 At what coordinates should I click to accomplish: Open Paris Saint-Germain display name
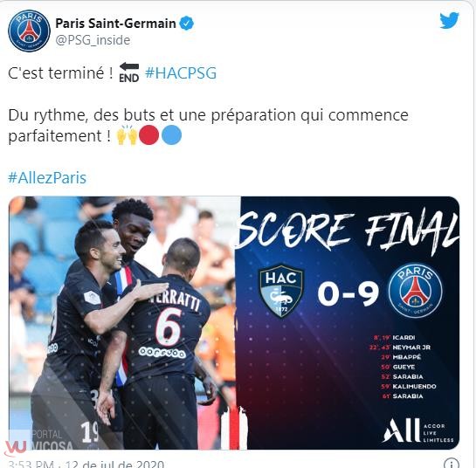[x=115, y=24]
